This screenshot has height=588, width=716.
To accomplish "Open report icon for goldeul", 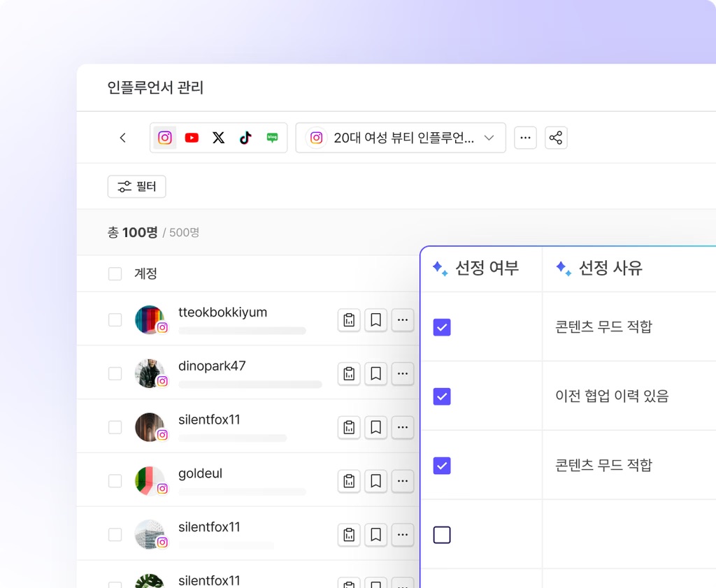I will pyautogui.click(x=349, y=481).
